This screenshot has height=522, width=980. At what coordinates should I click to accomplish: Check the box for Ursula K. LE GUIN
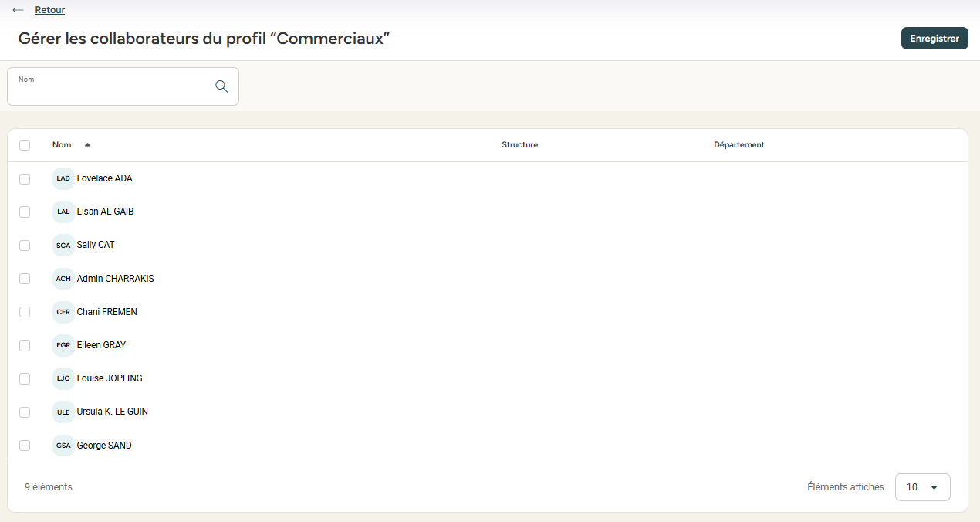[x=25, y=412]
